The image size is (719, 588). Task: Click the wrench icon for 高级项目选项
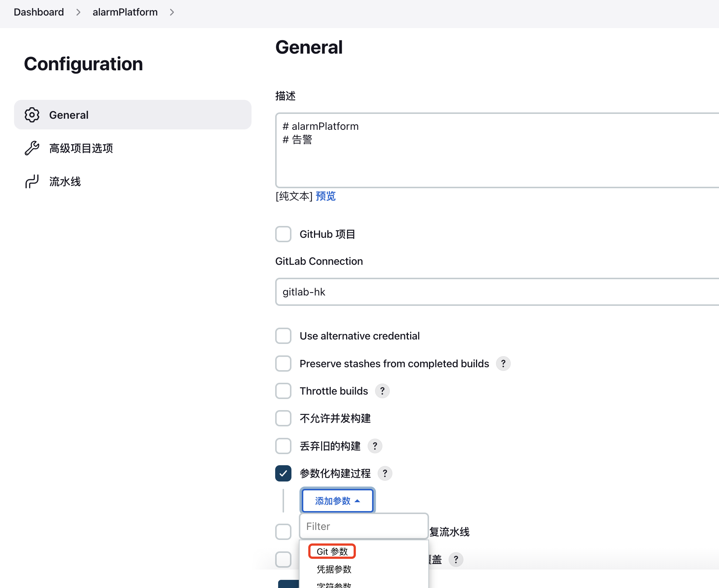[x=32, y=148]
